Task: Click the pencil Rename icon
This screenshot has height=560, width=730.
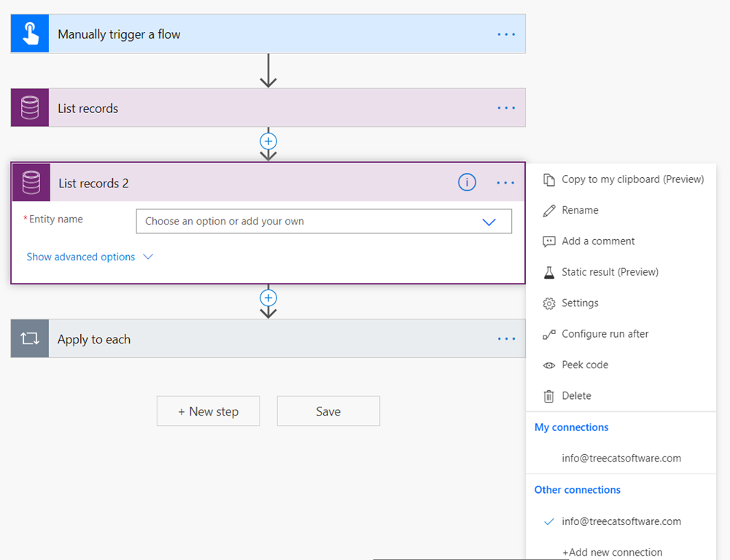Action: [549, 211]
